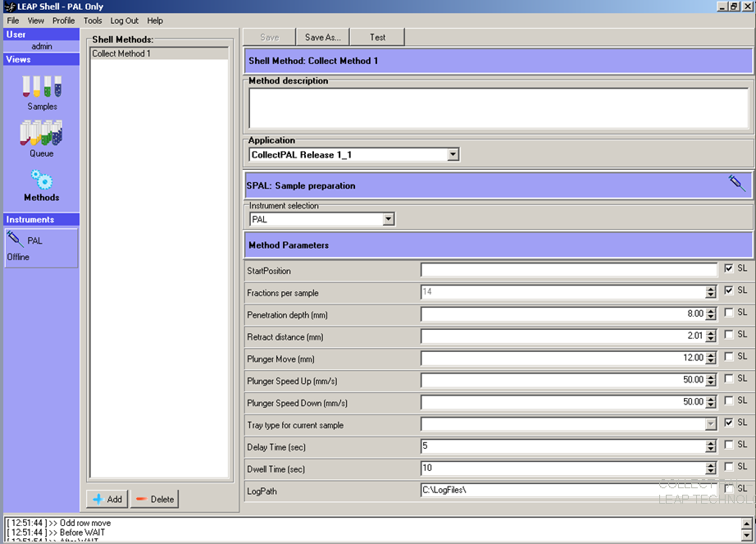This screenshot has width=756, height=544.
Task: Click 'Odd row move' log entry
Action: point(85,523)
